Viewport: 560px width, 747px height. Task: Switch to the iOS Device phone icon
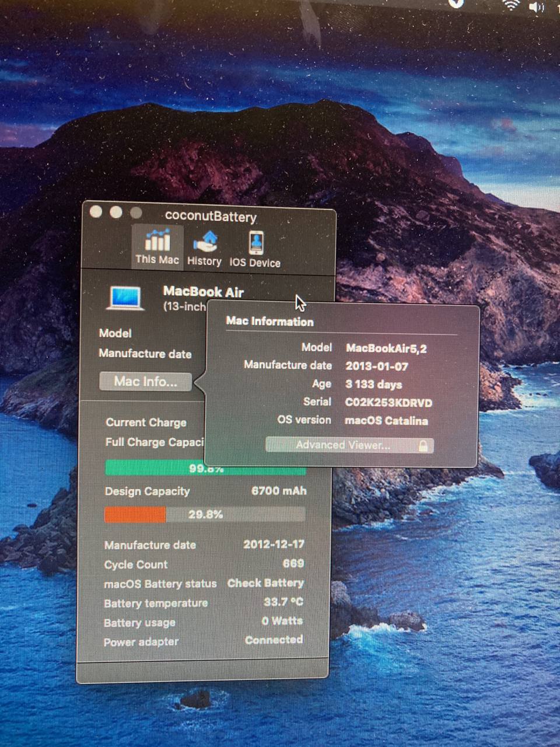pyautogui.click(x=256, y=243)
